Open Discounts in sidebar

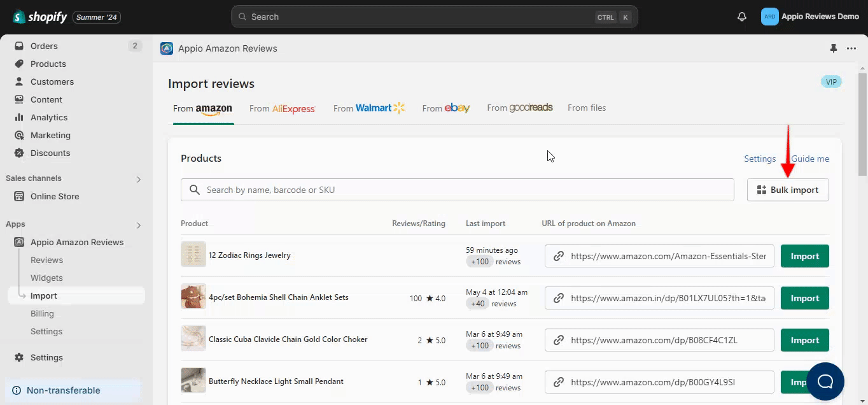click(x=50, y=153)
